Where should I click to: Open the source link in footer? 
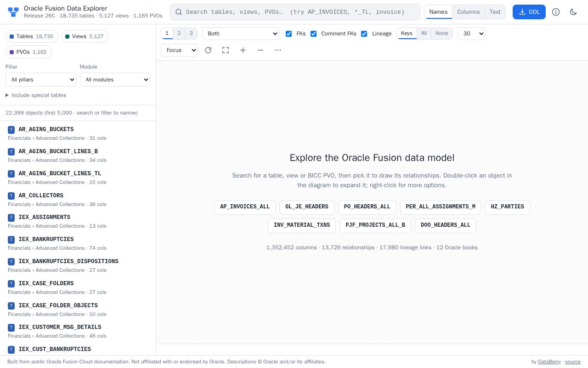[x=573, y=362]
